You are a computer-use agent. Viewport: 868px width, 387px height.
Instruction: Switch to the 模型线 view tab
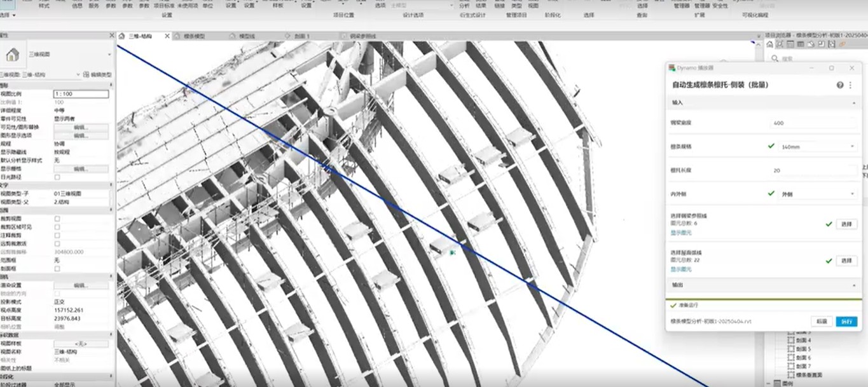(x=246, y=36)
